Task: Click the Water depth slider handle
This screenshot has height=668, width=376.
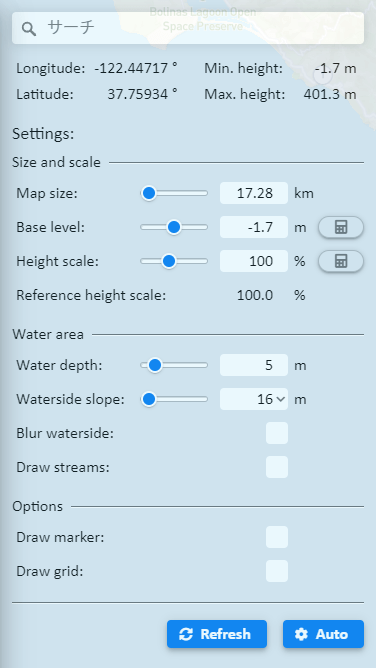Action: [155, 365]
